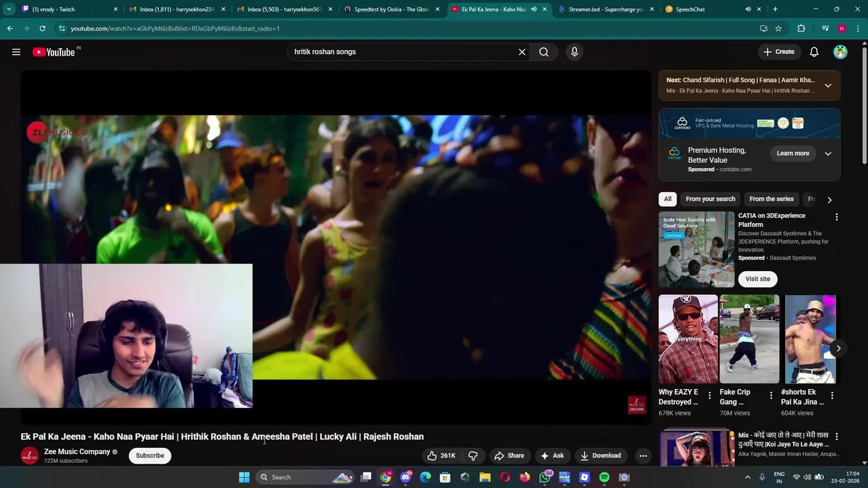Viewport: 868px width, 488px height.
Task: Start voice search with the microphone
Action: (574, 52)
